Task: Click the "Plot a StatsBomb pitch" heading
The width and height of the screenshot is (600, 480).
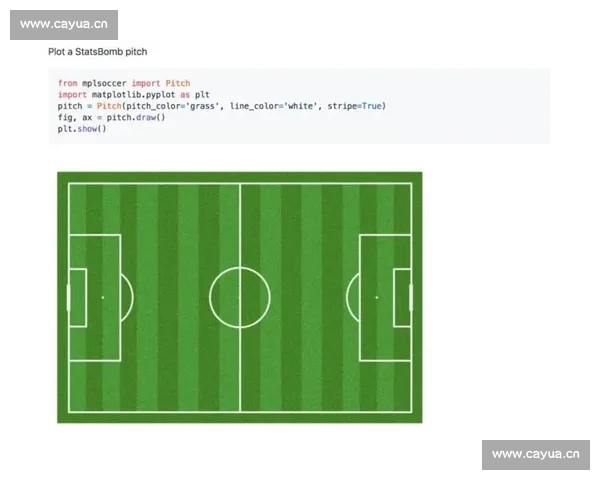Action: [x=98, y=51]
